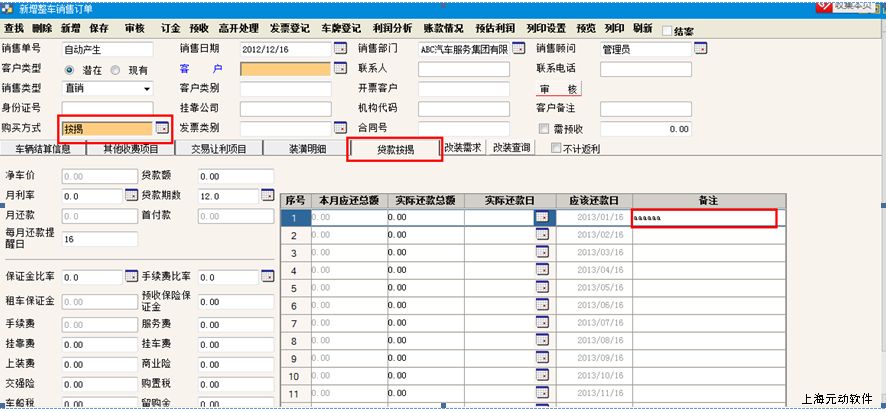Click 保存 in the top toolbar

point(99,29)
